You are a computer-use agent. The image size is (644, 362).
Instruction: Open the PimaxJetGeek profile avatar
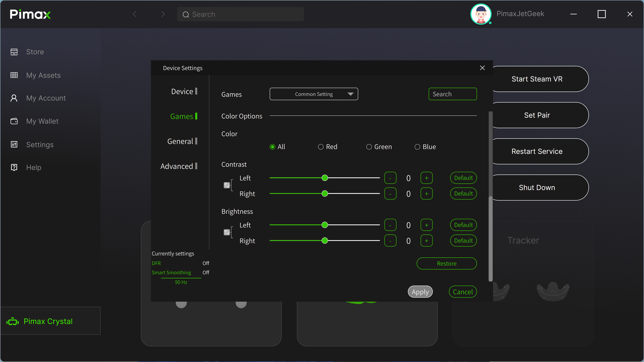(x=481, y=14)
